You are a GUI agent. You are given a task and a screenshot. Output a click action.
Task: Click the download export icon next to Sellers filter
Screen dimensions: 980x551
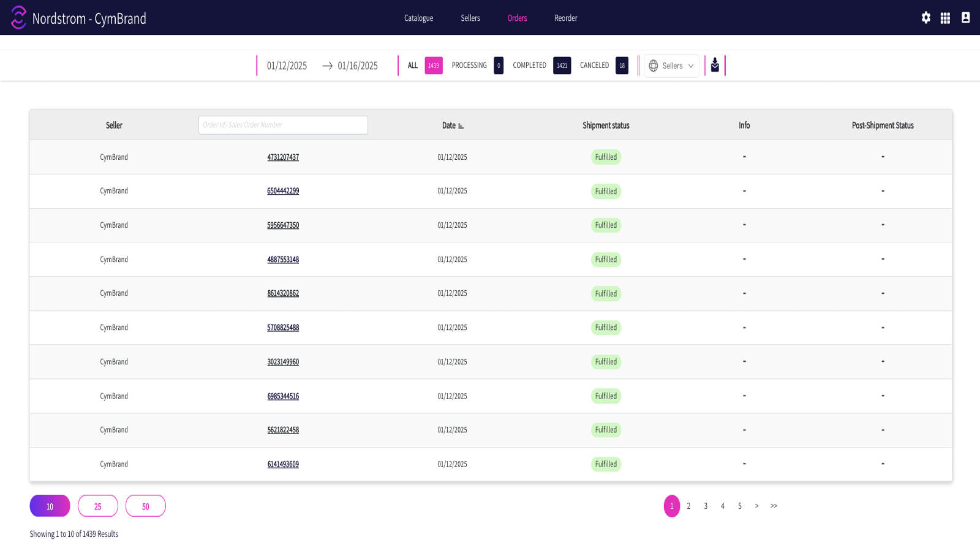tap(715, 66)
